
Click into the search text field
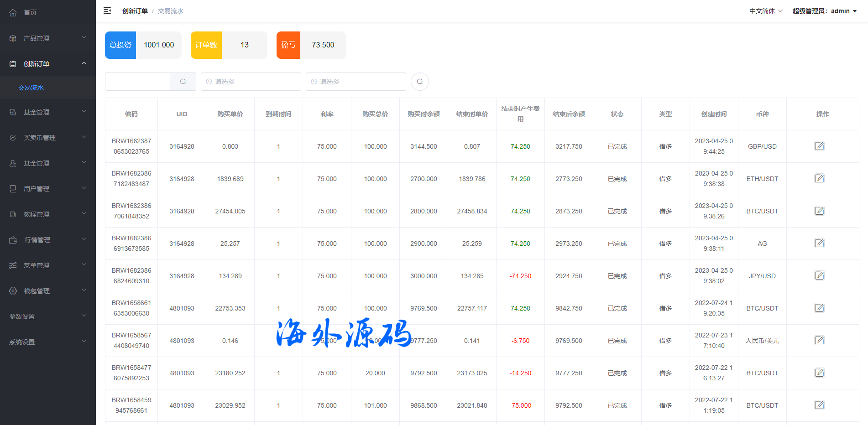pos(137,82)
